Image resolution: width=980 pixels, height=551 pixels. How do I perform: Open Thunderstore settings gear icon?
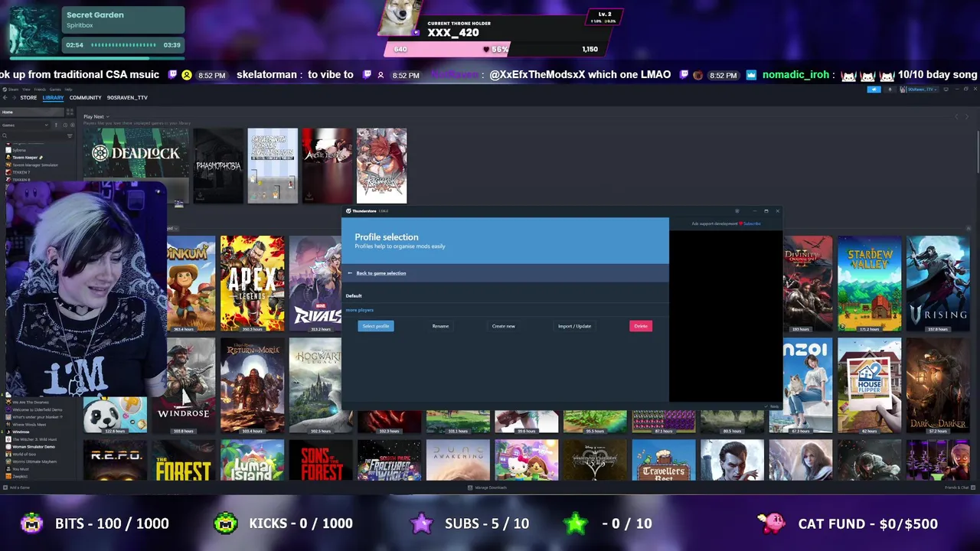tap(737, 211)
